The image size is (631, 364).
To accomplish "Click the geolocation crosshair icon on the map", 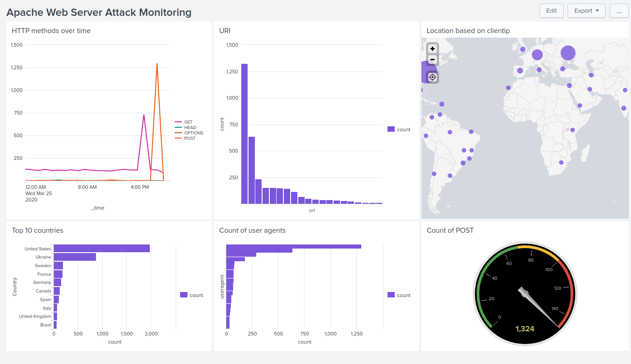I will 432,77.
